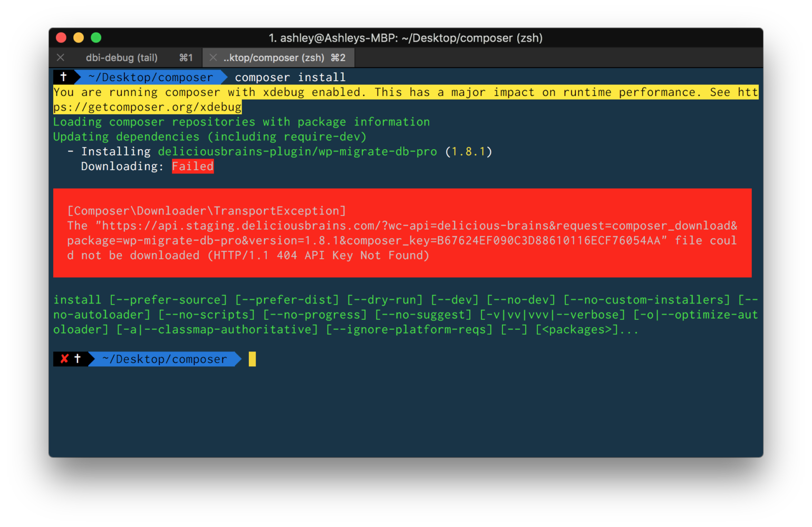The height and width of the screenshot is (527, 812).
Task: Click deliciousbrains-plugin/wp-migrate-db-pro package name
Action: [297, 152]
